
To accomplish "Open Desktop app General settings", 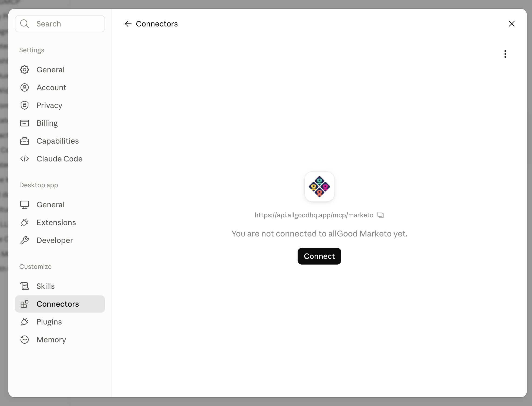I will pyautogui.click(x=60, y=205).
